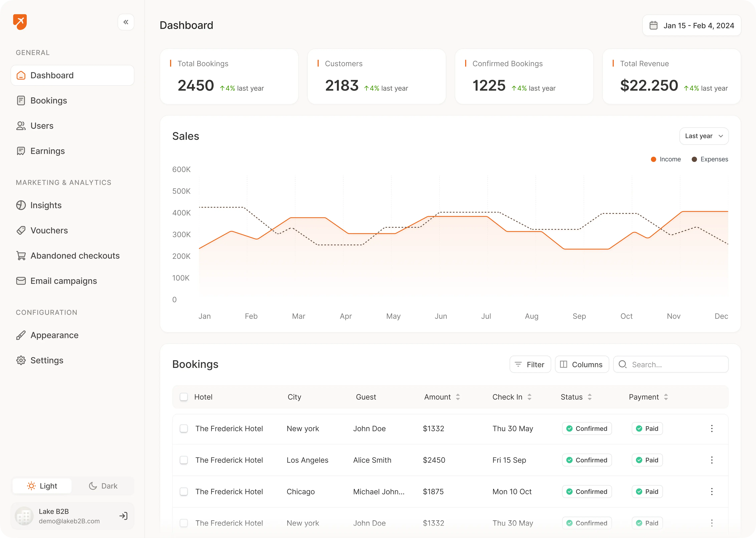Screen dimensions: 756x538
Task: Click the Filter button in the Bookings section
Action: 530,364
